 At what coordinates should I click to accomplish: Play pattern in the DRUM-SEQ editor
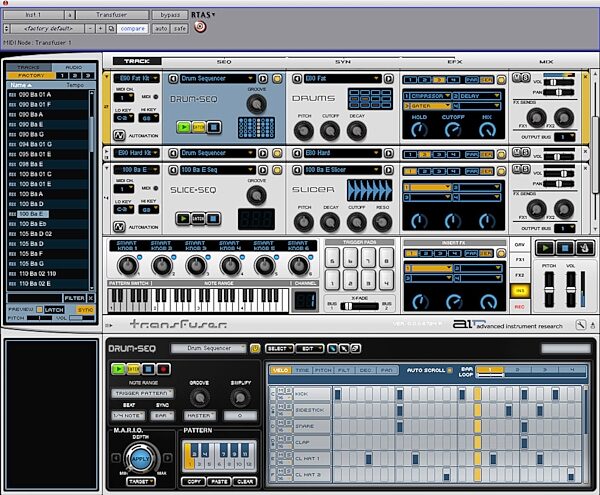point(118,369)
